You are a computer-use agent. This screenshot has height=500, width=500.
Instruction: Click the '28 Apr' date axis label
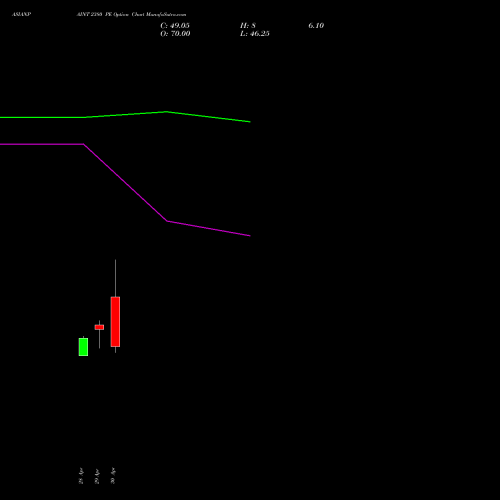pos(81,476)
